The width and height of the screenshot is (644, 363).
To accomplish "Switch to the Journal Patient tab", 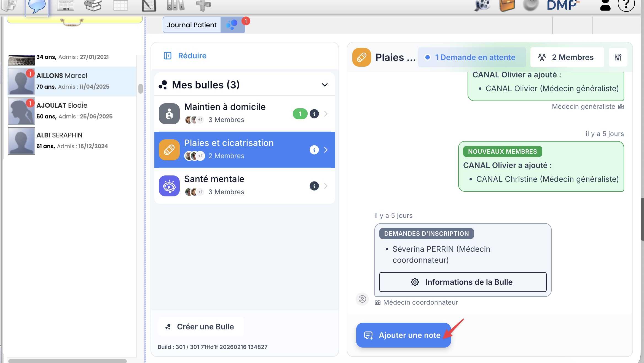I will pyautogui.click(x=192, y=25).
